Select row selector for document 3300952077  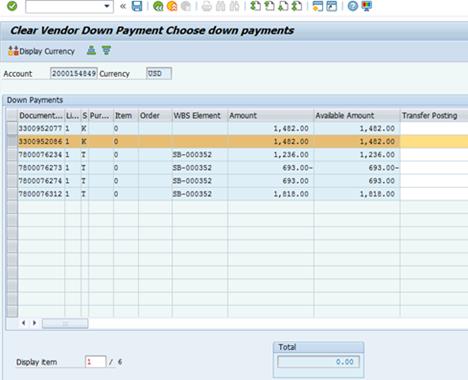point(12,128)
